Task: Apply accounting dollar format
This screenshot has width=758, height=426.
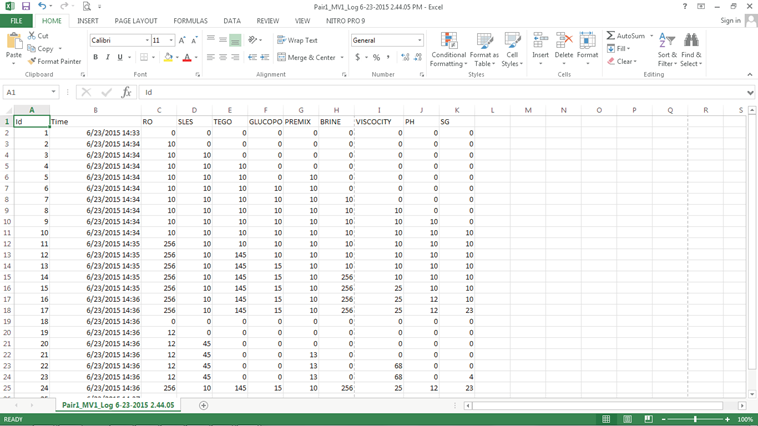Action: [357, 57]
